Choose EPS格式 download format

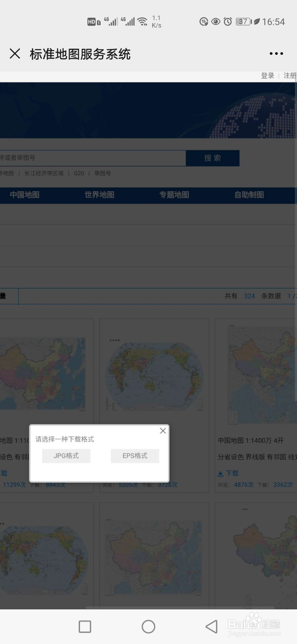[135, 456]
